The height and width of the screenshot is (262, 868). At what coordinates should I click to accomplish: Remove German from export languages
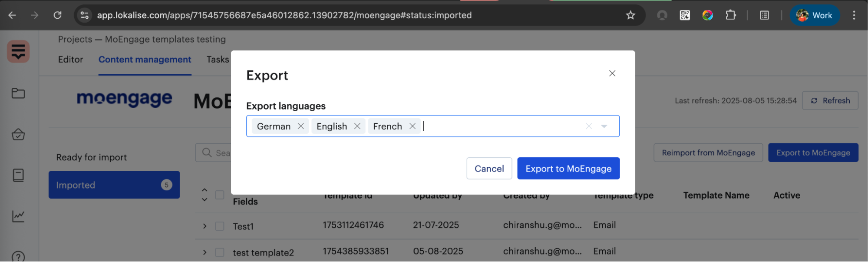click(x=300, y=126)
